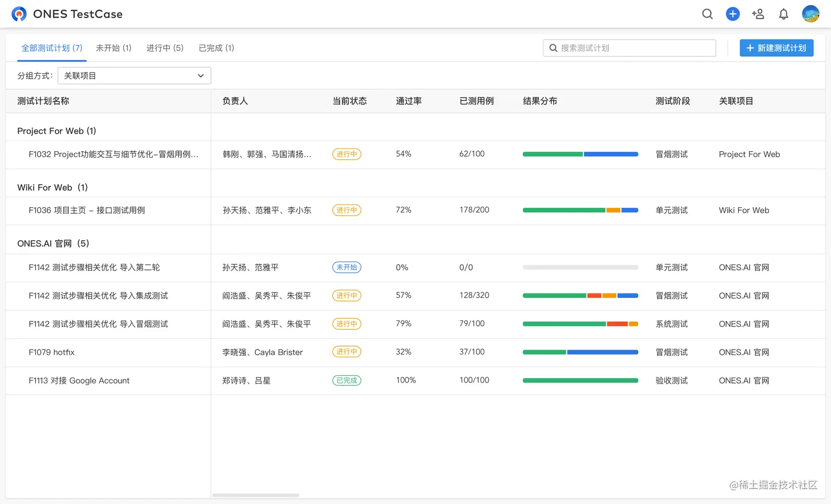The height and width of the screenshot is (504, 831).
Task: Click the 测试阶段 column header
Action: 673,101
